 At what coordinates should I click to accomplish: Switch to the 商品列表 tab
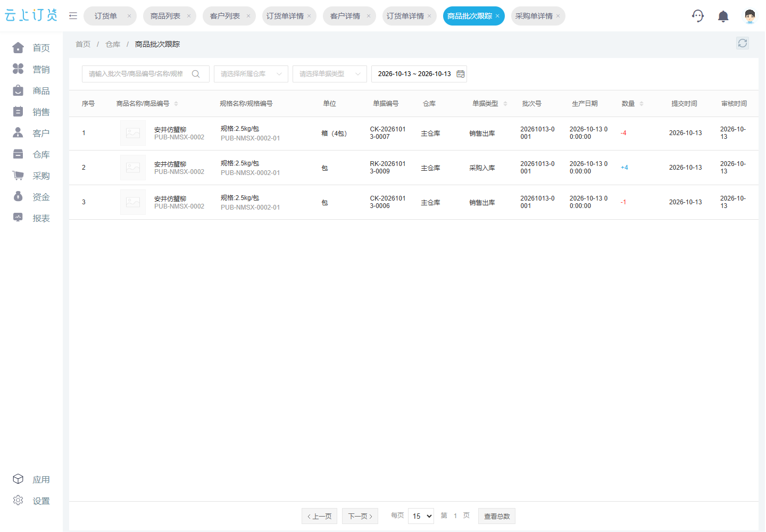pyautogui.click(x=165, y=16)
